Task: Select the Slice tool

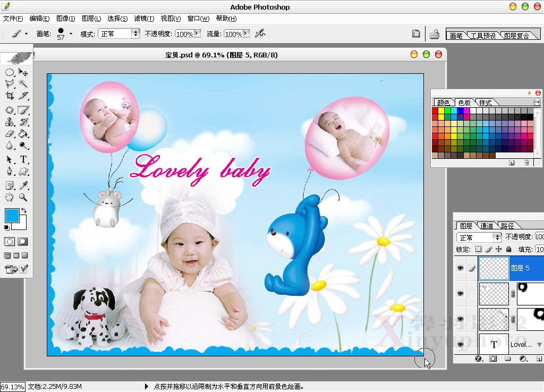Action: click(x=23, y=96)
